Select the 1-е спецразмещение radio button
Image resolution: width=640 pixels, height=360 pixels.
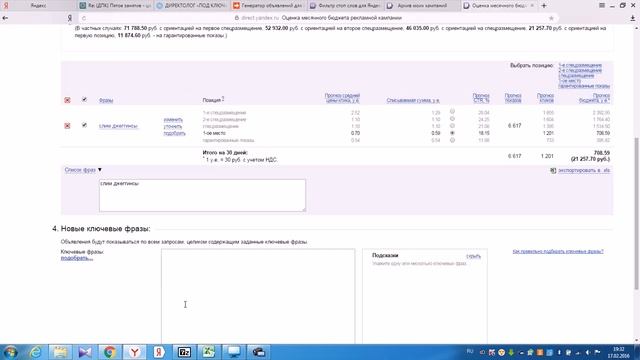click(x=452, y=111)
